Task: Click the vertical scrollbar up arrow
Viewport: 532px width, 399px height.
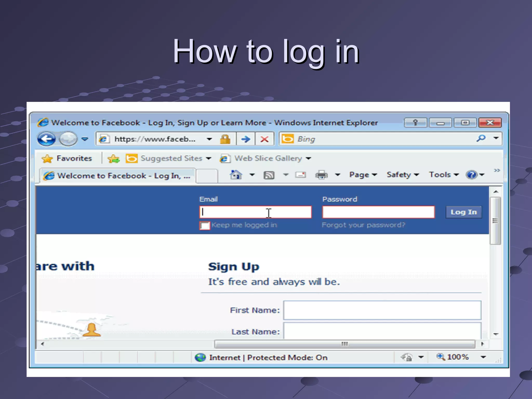Action: click(496, 192)
